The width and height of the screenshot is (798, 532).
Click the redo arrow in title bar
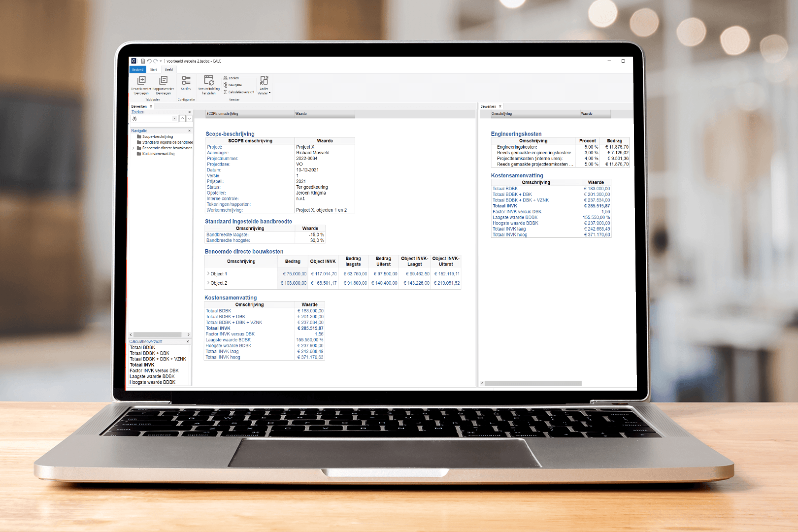(x=155, y=61)
